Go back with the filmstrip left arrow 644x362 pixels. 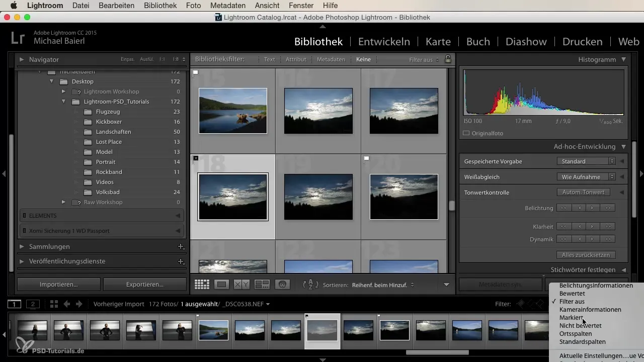(x=66, y=304)
